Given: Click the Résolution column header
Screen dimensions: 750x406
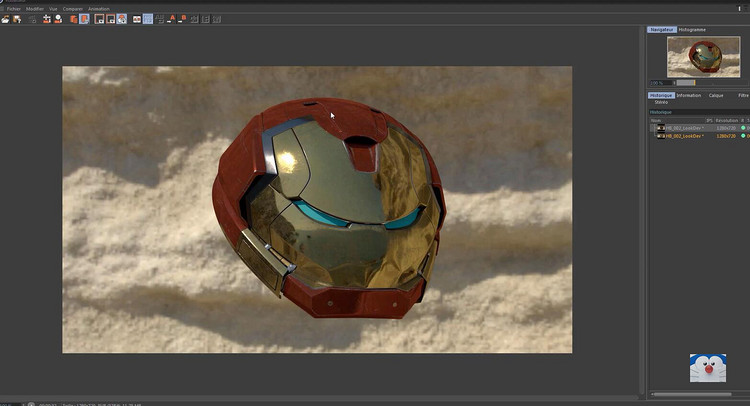Looking at the screenshot, I should pyautogui.click(x=727, y=121).
